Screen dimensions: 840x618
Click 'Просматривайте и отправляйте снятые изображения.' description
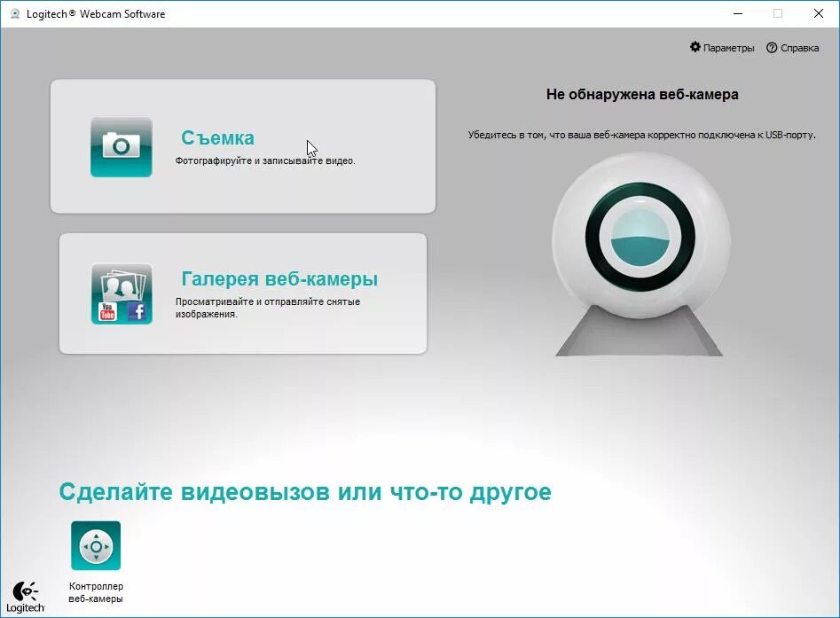268,308
